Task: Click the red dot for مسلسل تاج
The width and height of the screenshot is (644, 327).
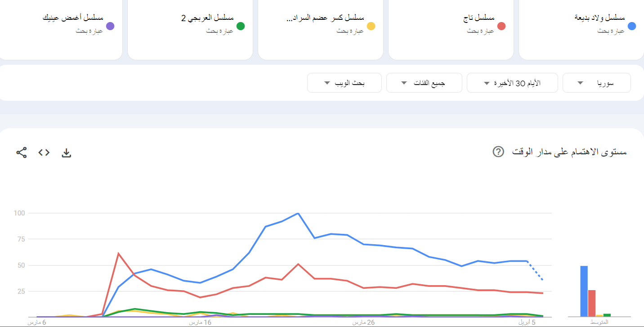Action: (501, 26)
